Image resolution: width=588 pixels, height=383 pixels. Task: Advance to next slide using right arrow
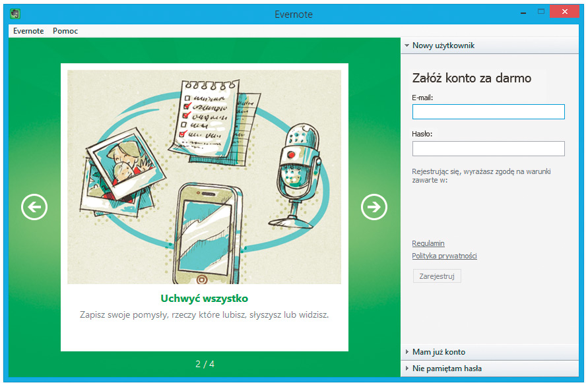tap(374, 207)
